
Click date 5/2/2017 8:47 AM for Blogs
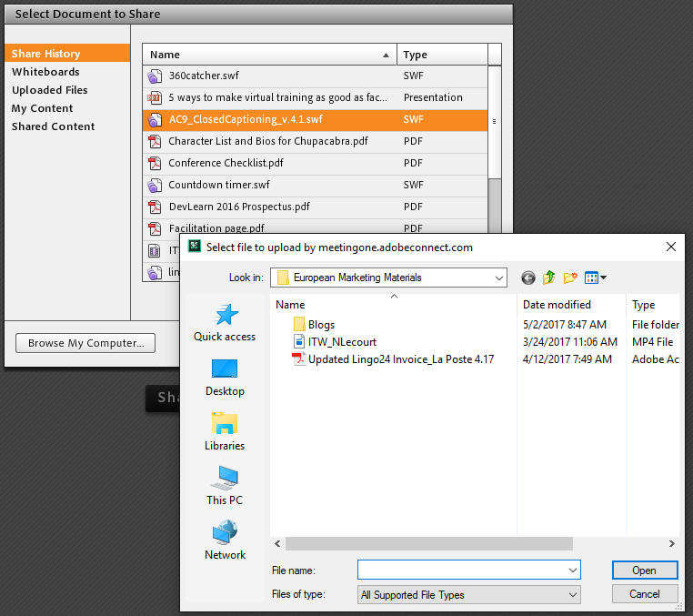pyautogui.click(x=565, y=325)
